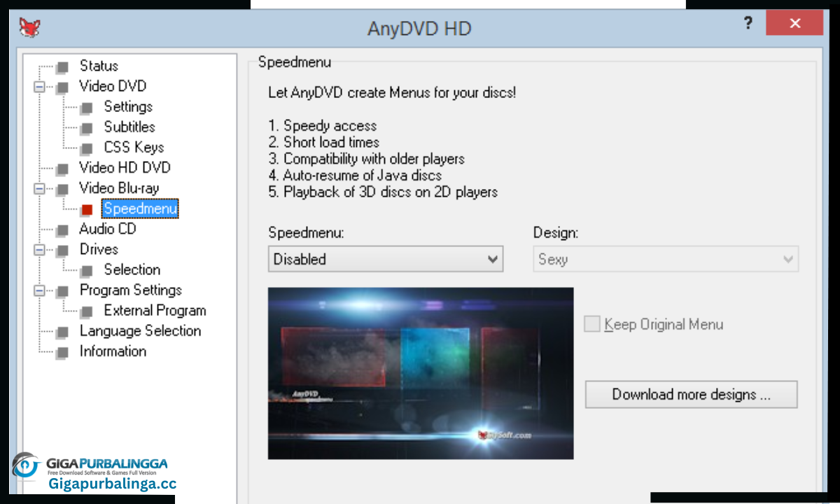840x504 pixels.
Task: Click the square icon beside Video DVD
Action: tap(62, 87)
